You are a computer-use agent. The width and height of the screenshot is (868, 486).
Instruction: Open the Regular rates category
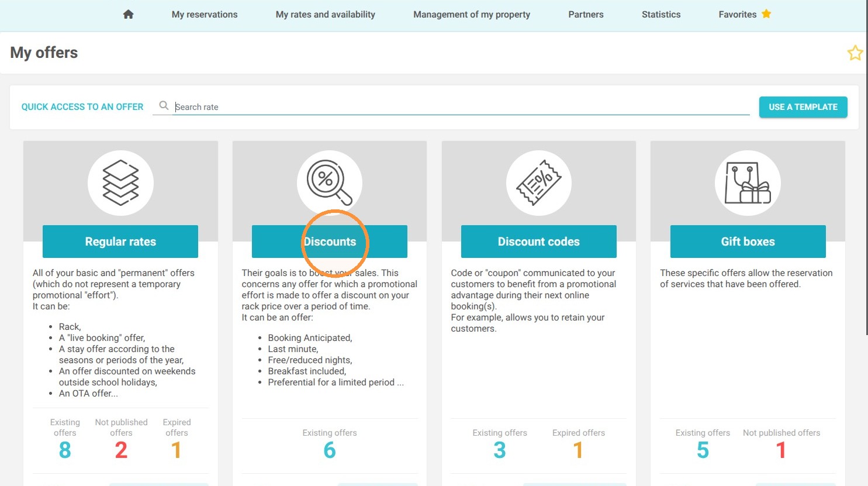tap(120, 242)
